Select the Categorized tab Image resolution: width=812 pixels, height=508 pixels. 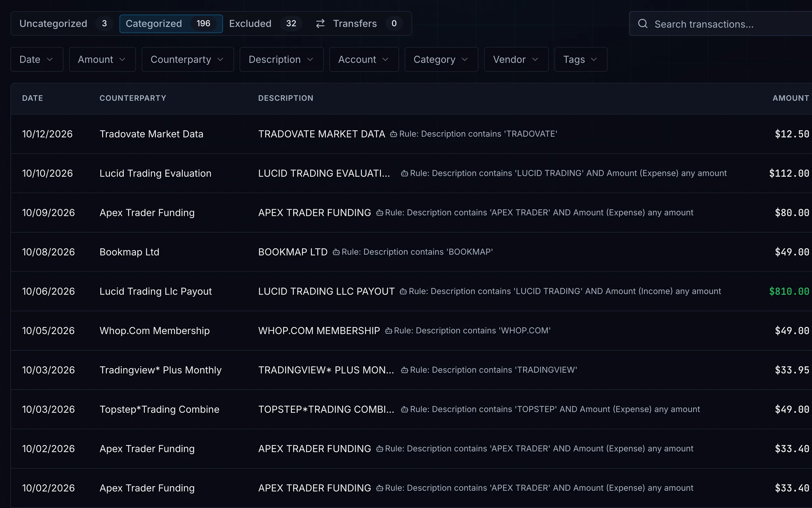click(x=171, y=23)
